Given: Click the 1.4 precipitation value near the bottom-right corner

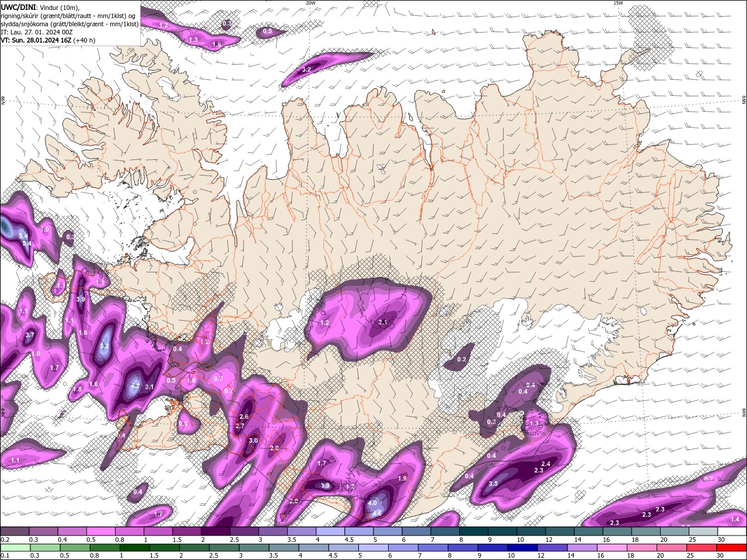Looking at the screenshot, I should 735,519.
